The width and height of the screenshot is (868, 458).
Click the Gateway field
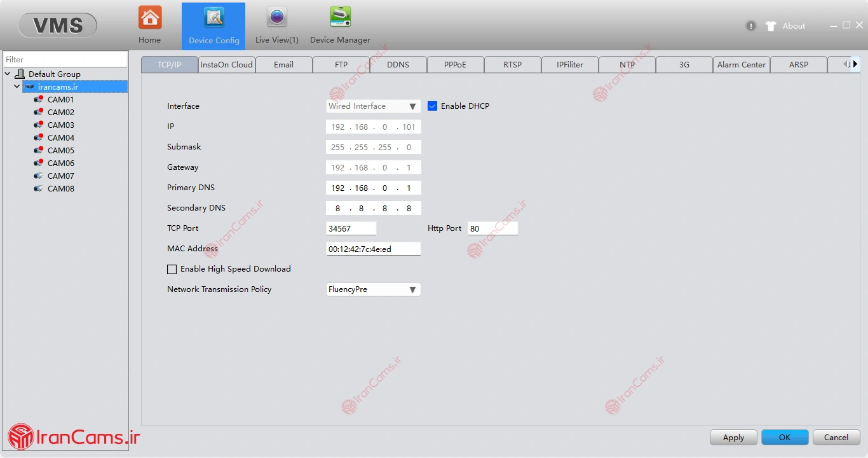click(x=374, y=167)
